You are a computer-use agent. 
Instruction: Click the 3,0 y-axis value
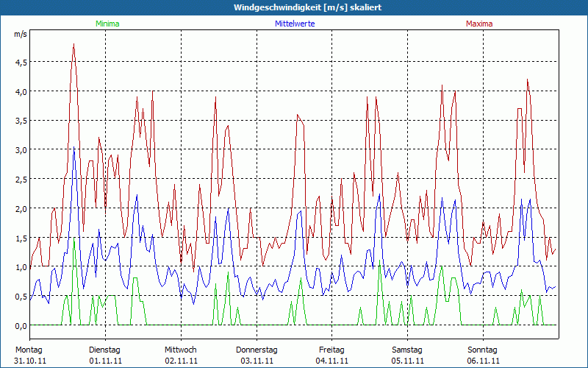[x=21, y=150]
